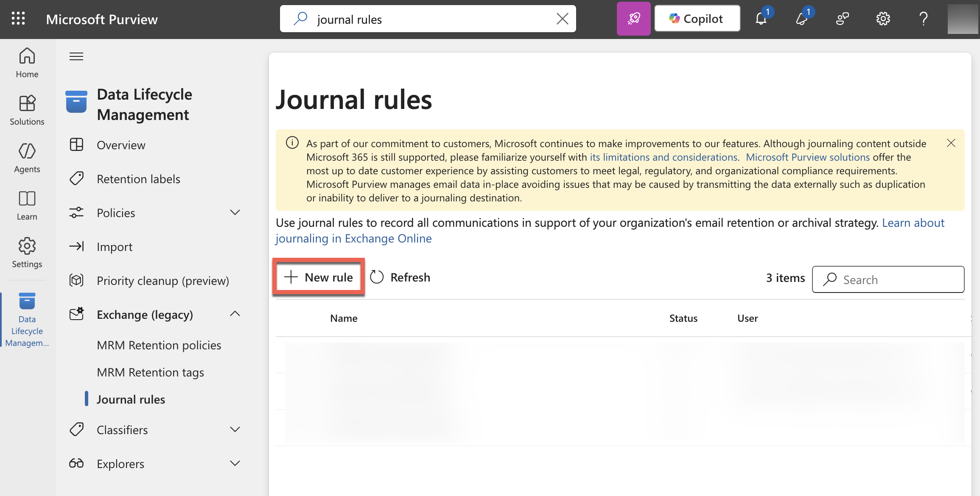This screenshot has width=980, height=496.
Task: Open the account avatar in top right
Action: click(963, 19)
